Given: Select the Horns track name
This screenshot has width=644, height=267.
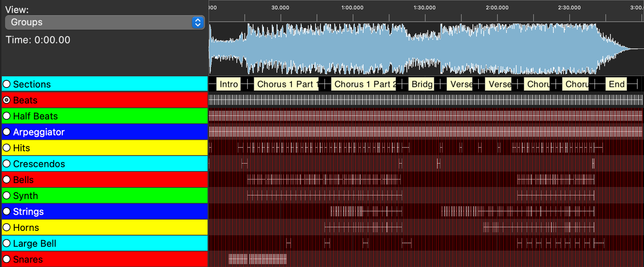Looking at the screenshot, I should pos(26,228).
